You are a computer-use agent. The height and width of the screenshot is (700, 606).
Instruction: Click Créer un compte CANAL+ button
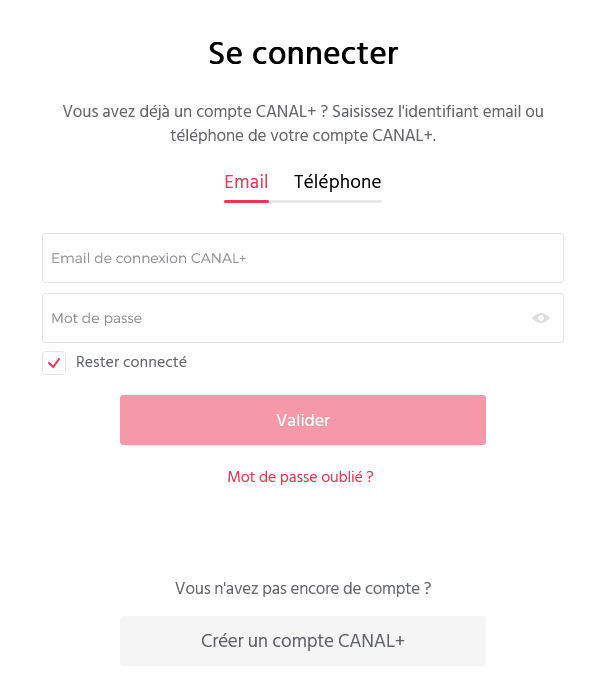pos(303,641)
